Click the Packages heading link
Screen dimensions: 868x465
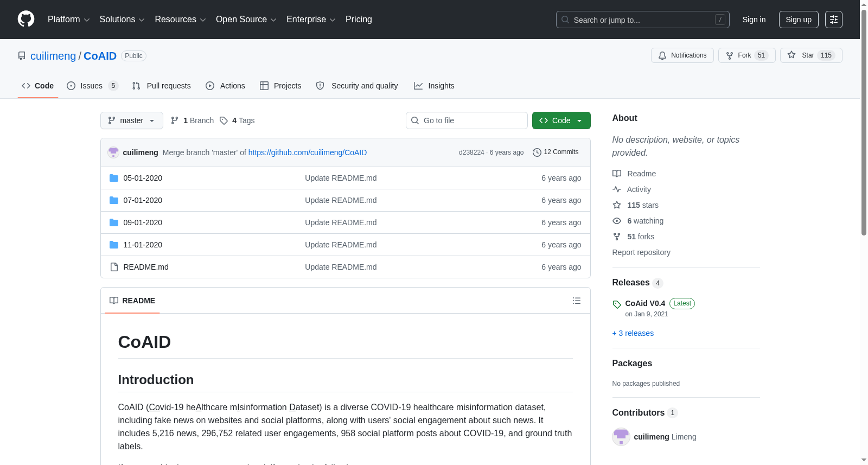click(632, 364)
